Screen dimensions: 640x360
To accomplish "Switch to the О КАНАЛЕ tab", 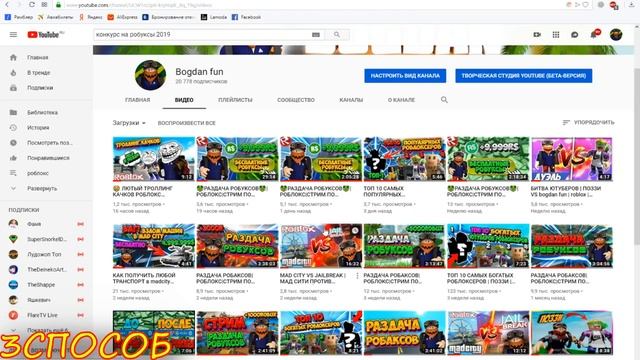I will tap(401, 100).
